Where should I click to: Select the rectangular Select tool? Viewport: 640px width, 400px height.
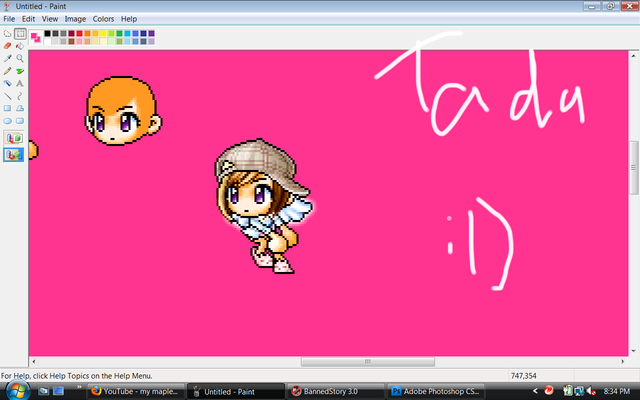pyautogui.click(x=20, y=33)
